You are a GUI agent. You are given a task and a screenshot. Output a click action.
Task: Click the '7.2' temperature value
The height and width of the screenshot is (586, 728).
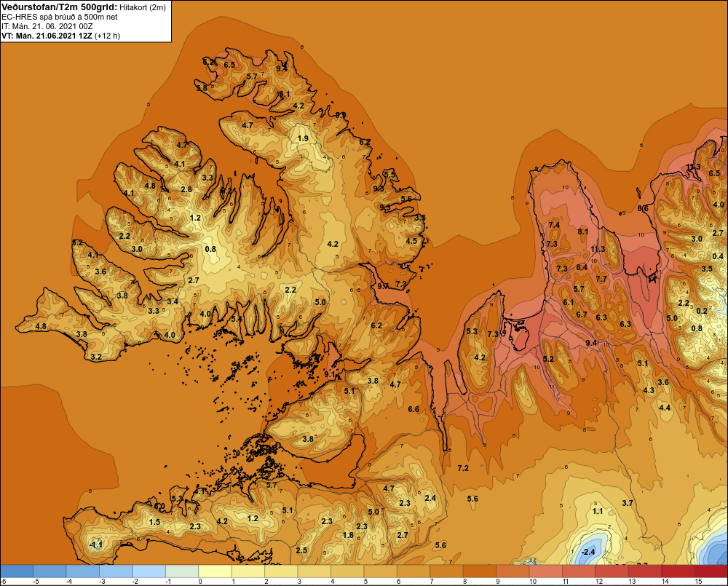click(463, 468)
